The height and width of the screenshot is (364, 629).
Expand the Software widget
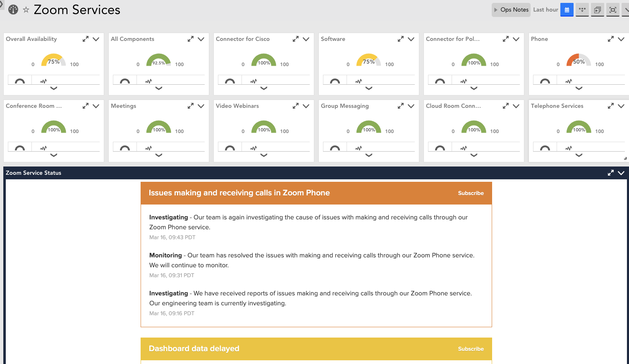(401, 39)
